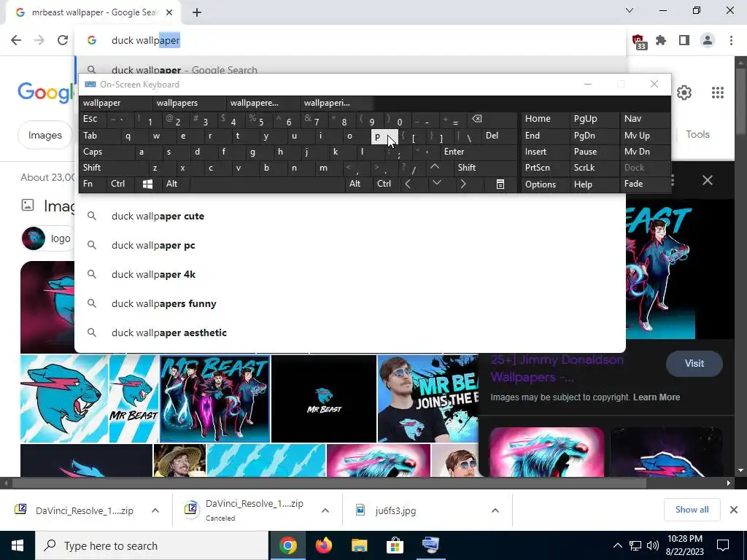This screenshot has width=747, height=560.
Task: Click the Visit button
Action: click(x=694, y=363)
